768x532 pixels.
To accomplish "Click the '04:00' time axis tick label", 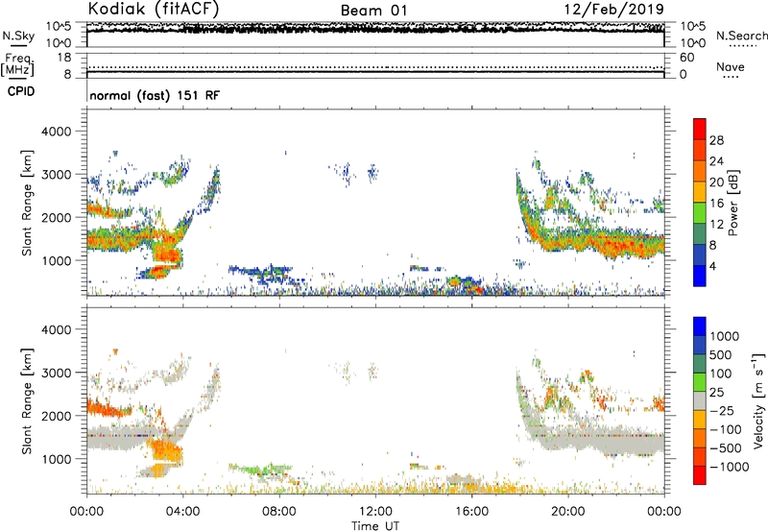I will click(182, 512).
